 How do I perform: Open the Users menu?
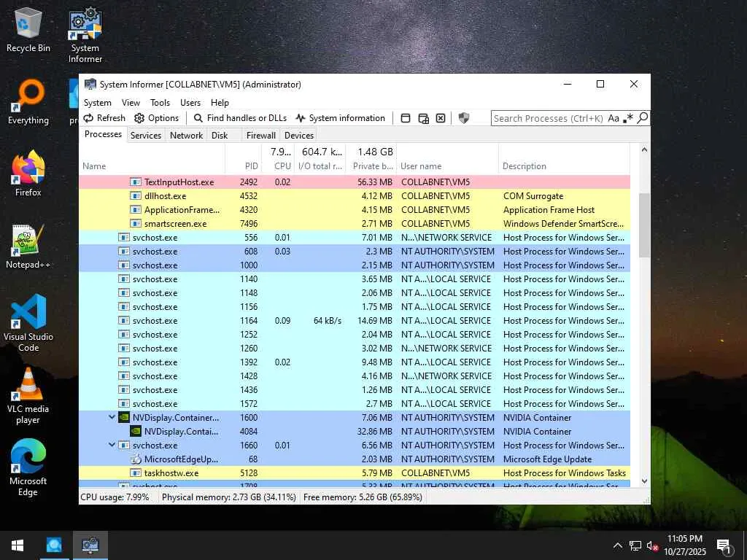[x=190, y=102]
